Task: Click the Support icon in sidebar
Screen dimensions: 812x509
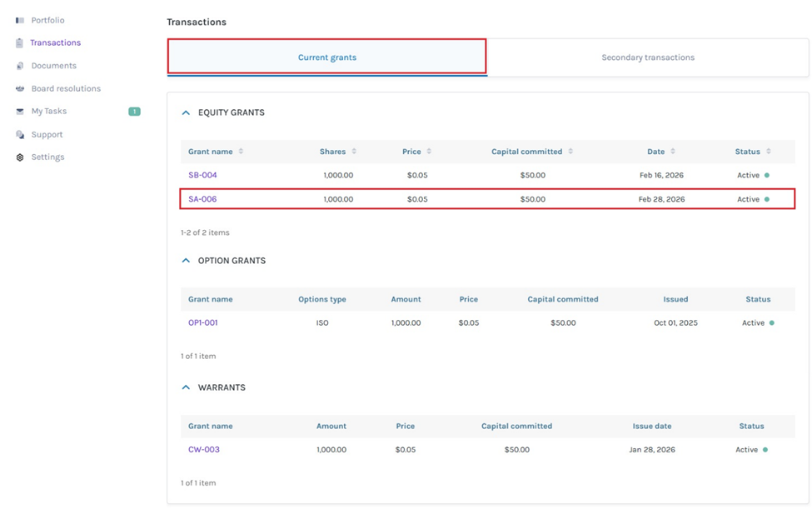Action: coord(20,134)
